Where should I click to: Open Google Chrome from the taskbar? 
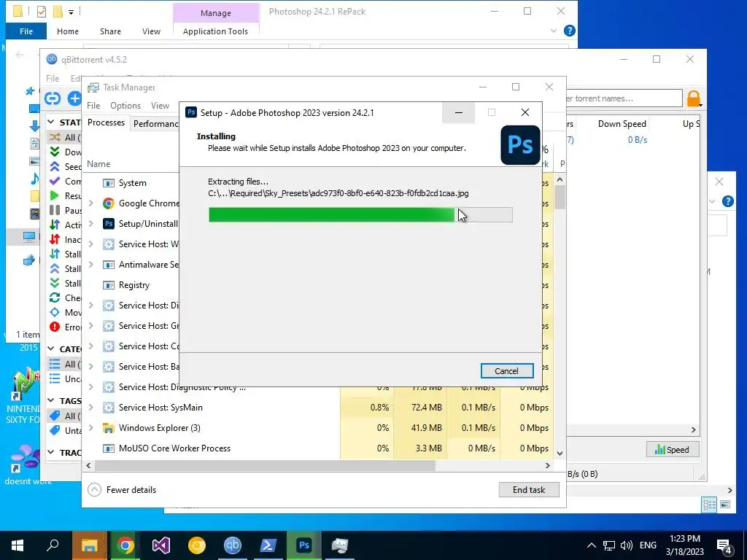[125, 545]
